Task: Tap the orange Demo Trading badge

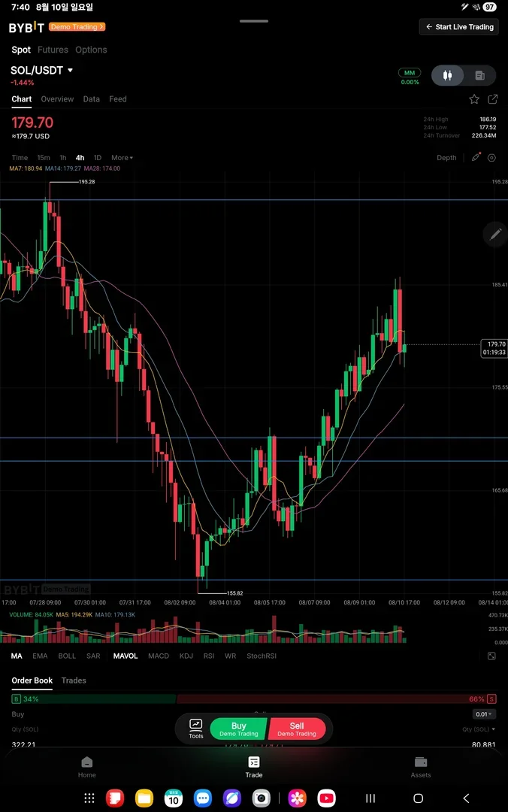Action: pyautogui.click(x=77, y=27)
